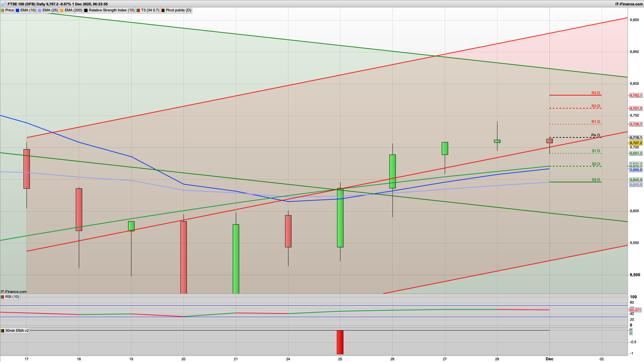Click the IT-Finance.com watermark on the chart

13,292
